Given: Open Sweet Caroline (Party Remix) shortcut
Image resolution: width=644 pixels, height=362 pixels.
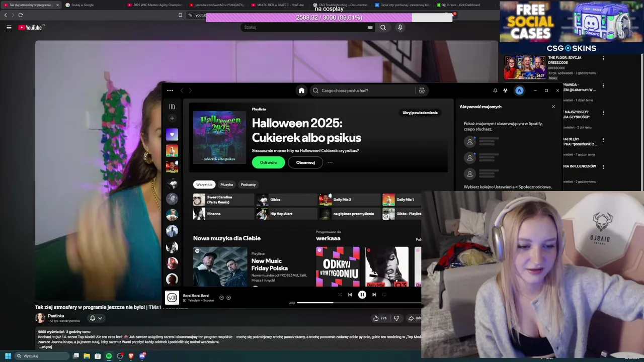Looking at the screenshot, I should click(223, 200).
